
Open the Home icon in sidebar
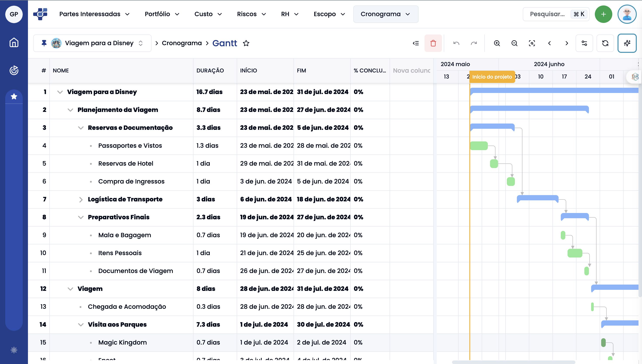click(x=14, y=42)
